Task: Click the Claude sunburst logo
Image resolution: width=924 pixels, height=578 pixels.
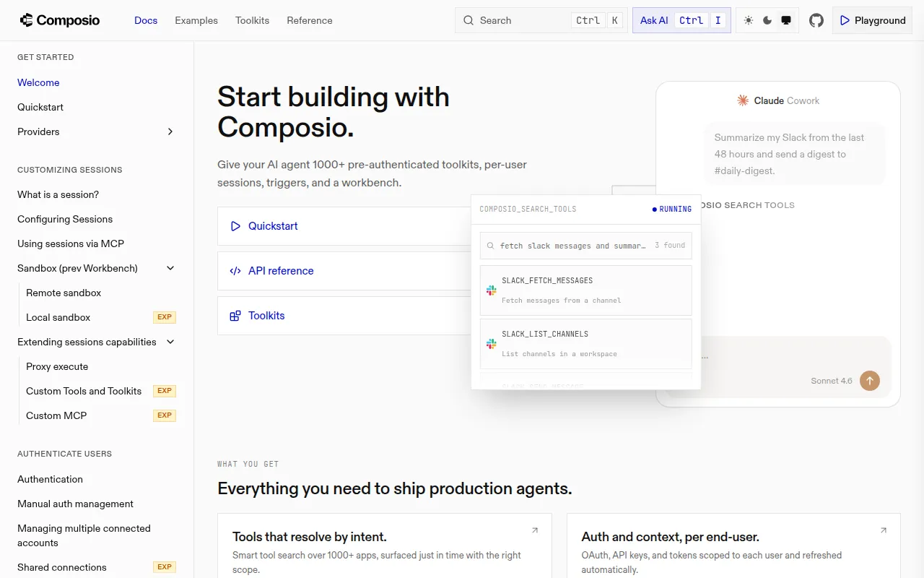Action: tap(743, 100)
